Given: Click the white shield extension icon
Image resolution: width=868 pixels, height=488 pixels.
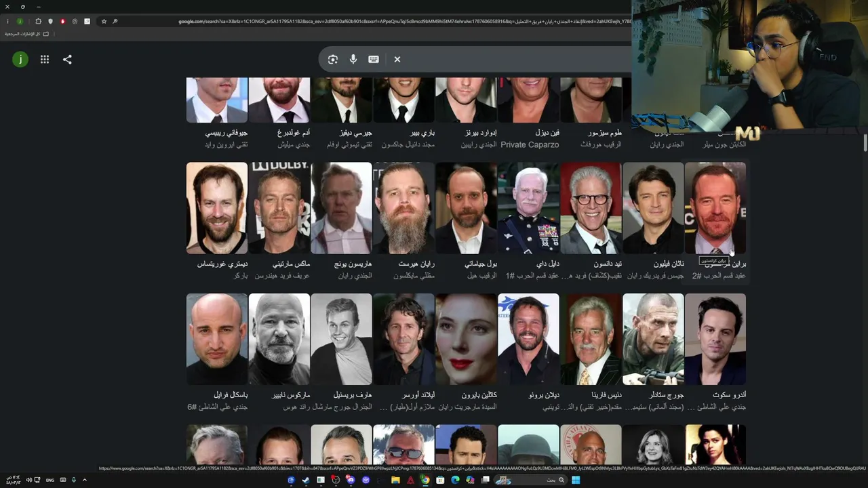Looking at the screenshot, I should coord(50,22).
